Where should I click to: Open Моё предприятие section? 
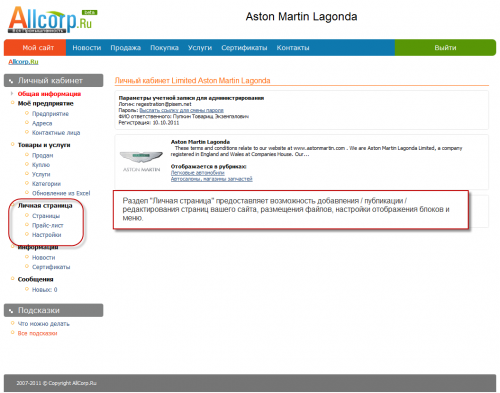[x=45, y=103]
